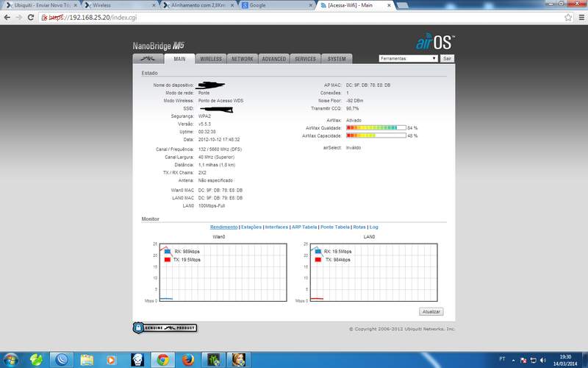
Task: Click the action center flag tray icon
Action: tap(523, 360)
